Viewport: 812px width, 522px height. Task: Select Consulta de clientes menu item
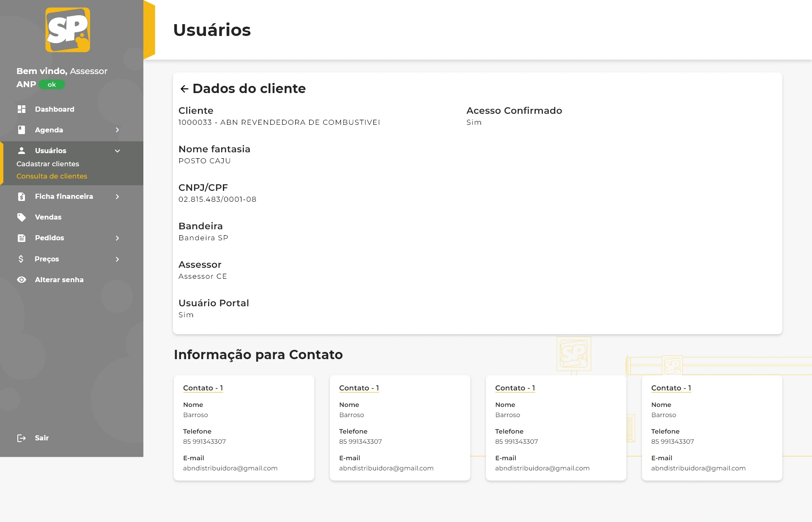(52, 176)
